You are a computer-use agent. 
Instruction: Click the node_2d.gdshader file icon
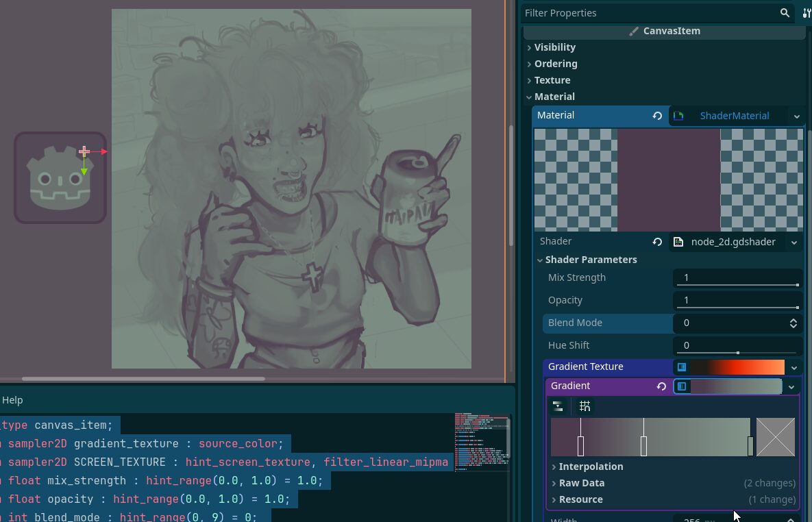tap(678, 242)
